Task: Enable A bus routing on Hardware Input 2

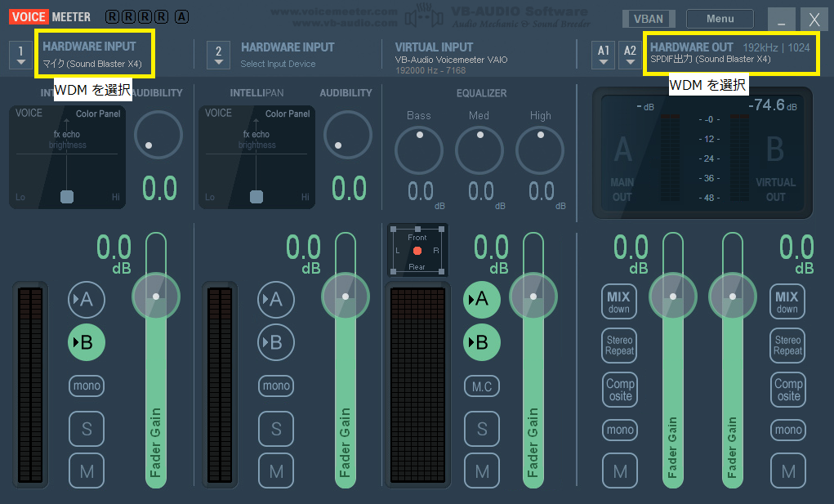Action: pos(275,299)
